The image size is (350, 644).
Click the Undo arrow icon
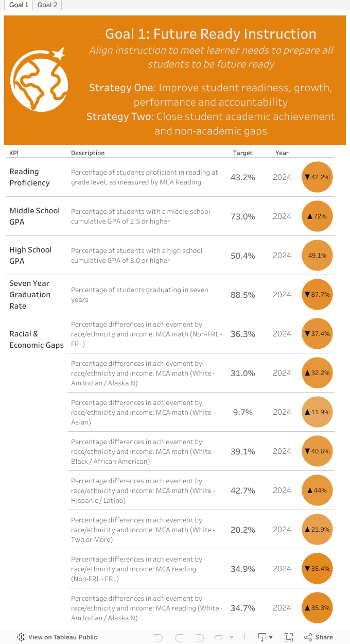[x=159, y=637]
